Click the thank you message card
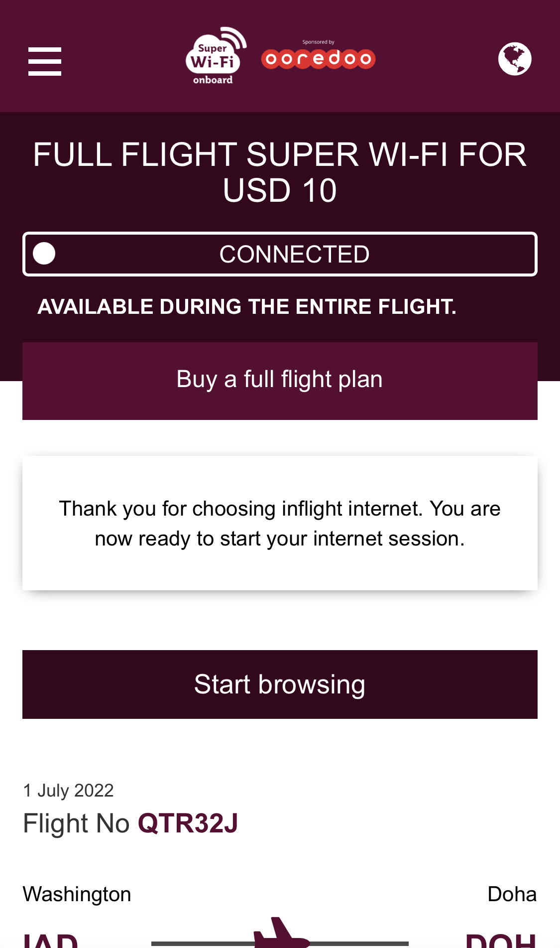This screenshot has width=560, height=948. 280,523
